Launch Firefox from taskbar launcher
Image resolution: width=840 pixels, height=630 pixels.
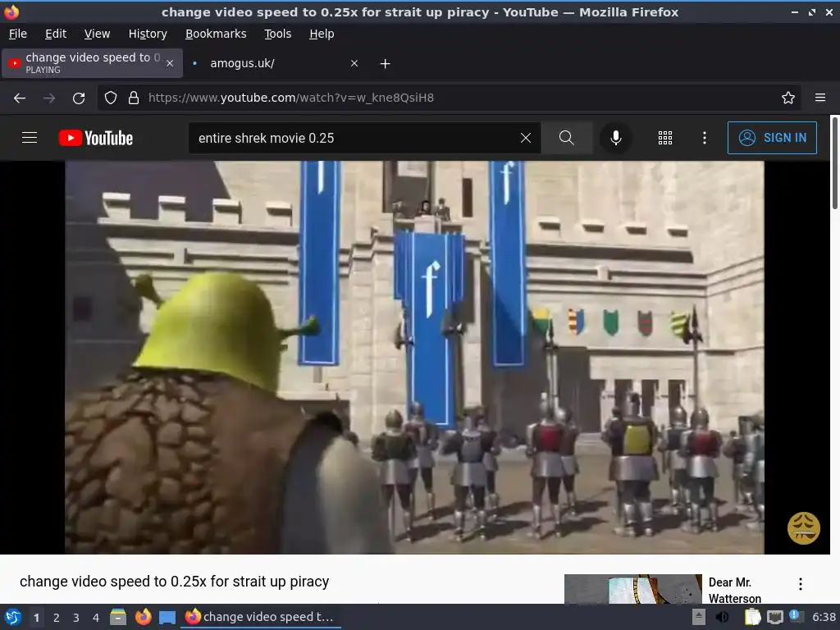tap(143, 617)
